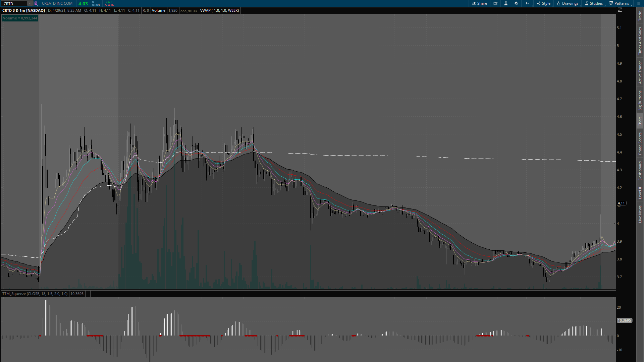Toggle price axis auto-scale icon

[x=620, y=10]
